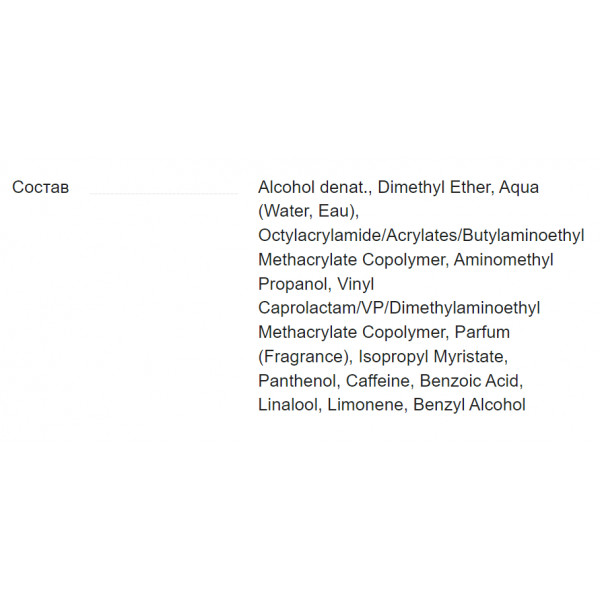The image size is (600, 600).
Task: Click the word Linalool
Action: (x=289, y=405)
